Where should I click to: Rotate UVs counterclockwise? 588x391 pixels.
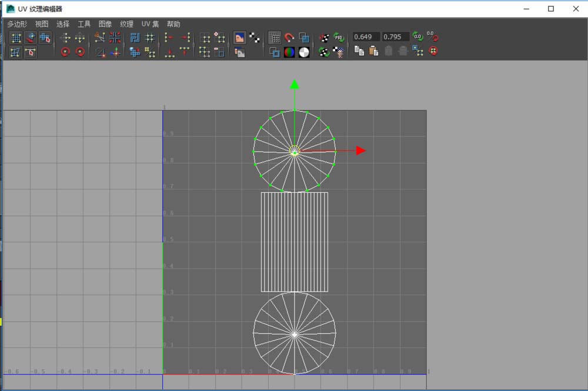click(x=65, y=52)
